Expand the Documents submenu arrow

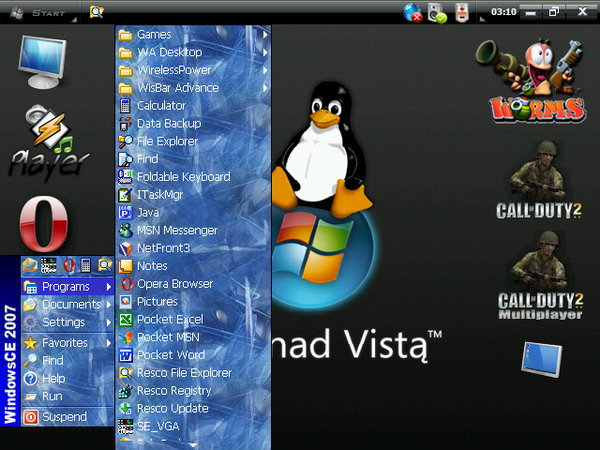coord(109,305)
